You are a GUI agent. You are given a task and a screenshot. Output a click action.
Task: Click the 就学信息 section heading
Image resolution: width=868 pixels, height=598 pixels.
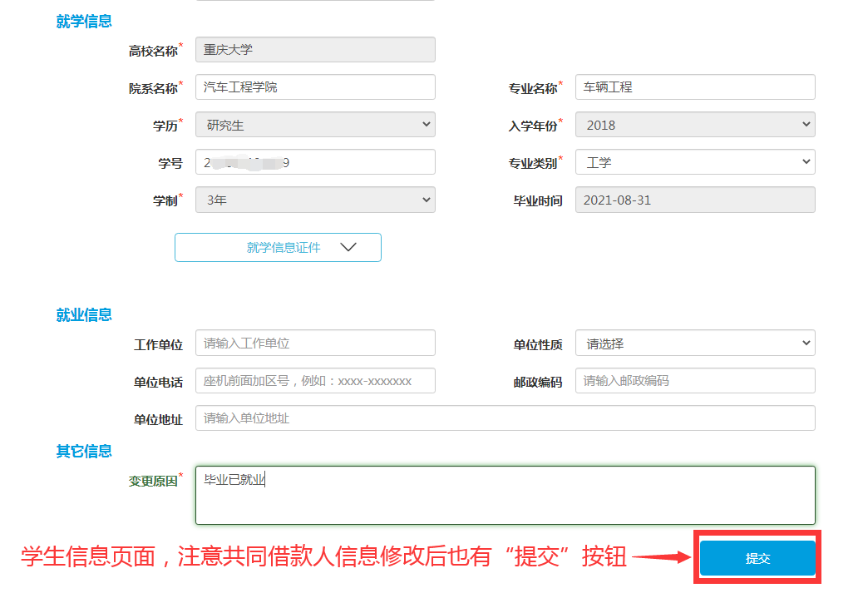[x=84, y=22]
